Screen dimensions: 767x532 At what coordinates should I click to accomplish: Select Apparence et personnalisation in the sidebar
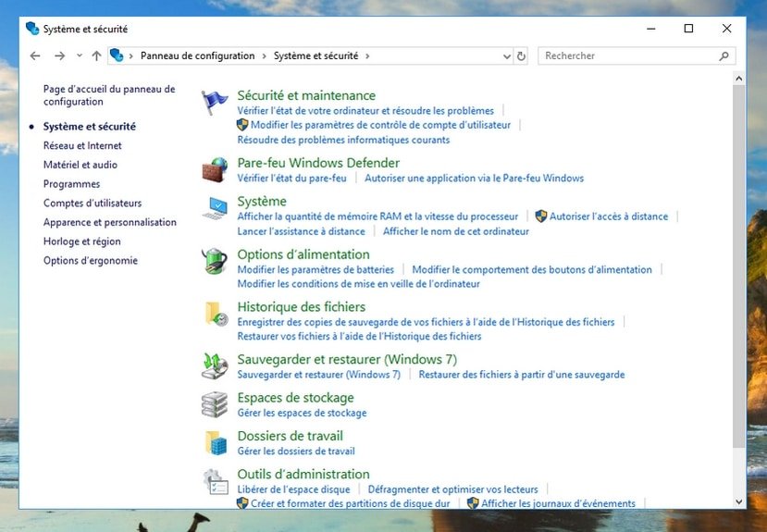[109, 222]
